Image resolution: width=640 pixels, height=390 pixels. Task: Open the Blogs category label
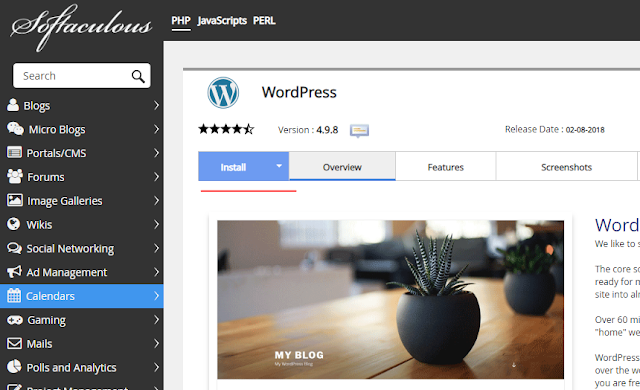point(37,106)
